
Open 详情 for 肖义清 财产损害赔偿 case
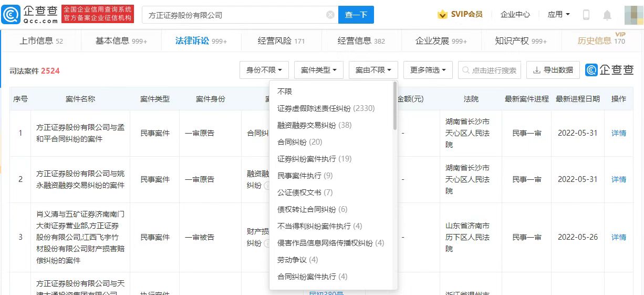click(619, 237)
